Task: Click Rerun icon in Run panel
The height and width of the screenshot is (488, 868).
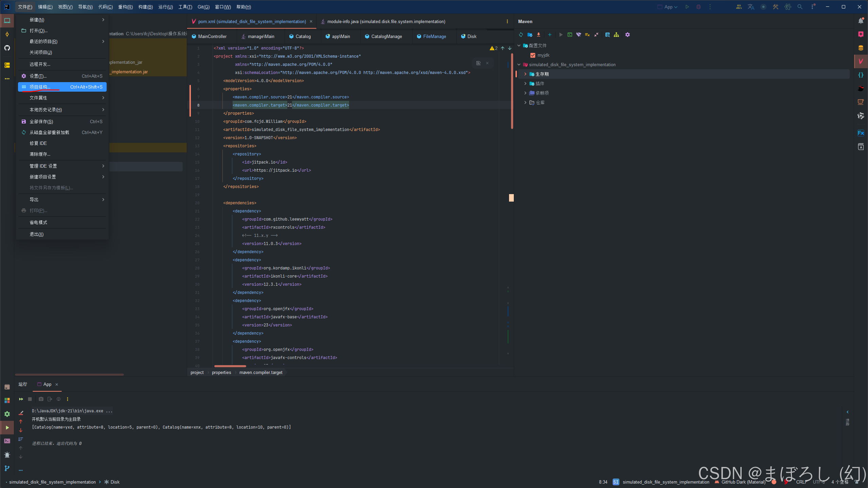Action: point(21,399)
